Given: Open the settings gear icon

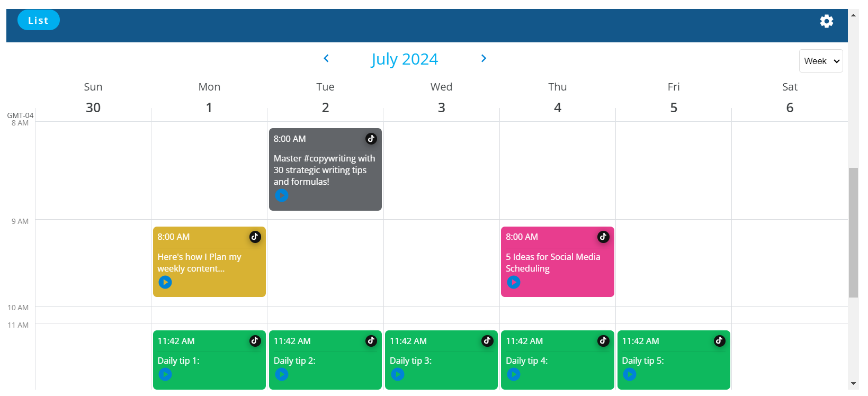Looking at the screenshot, I should (826, 21).
